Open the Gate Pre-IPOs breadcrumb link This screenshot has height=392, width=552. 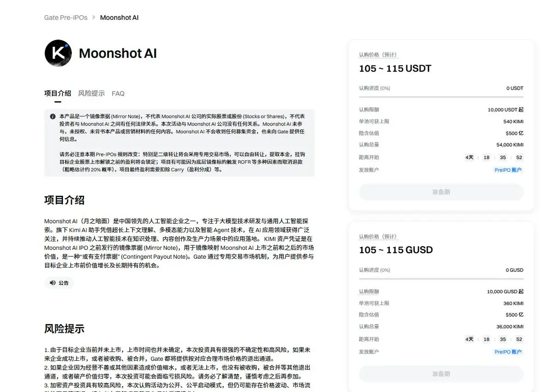66,17
